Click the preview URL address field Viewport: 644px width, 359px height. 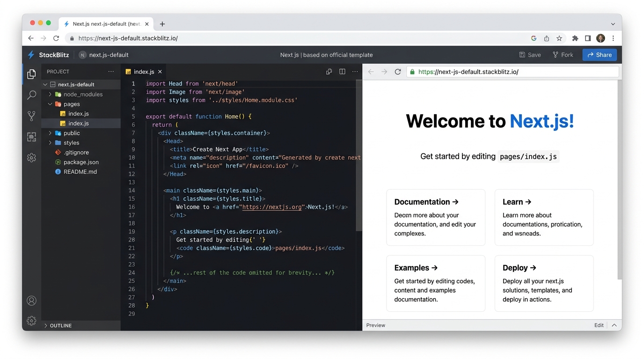[x=515, y=72]
